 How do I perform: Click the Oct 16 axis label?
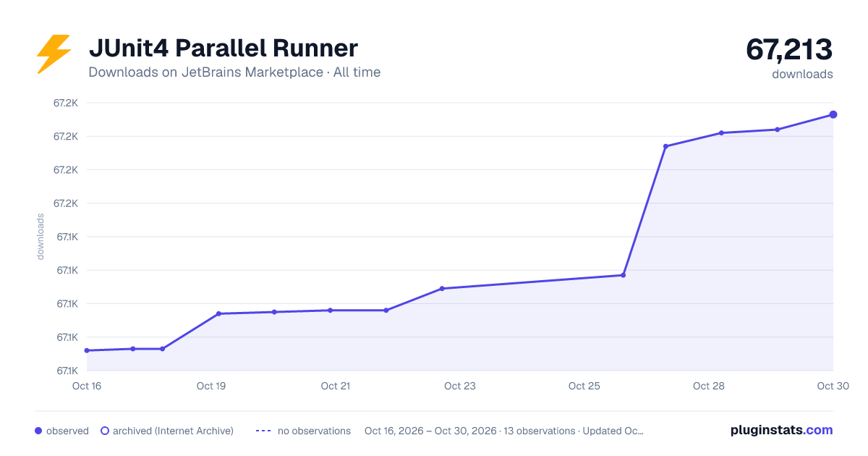click(87, 386)
